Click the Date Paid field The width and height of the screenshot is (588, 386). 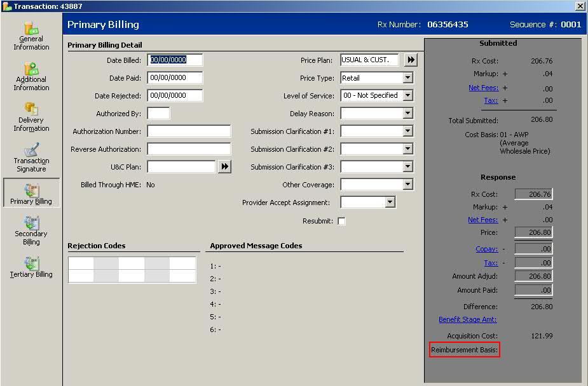175,78
